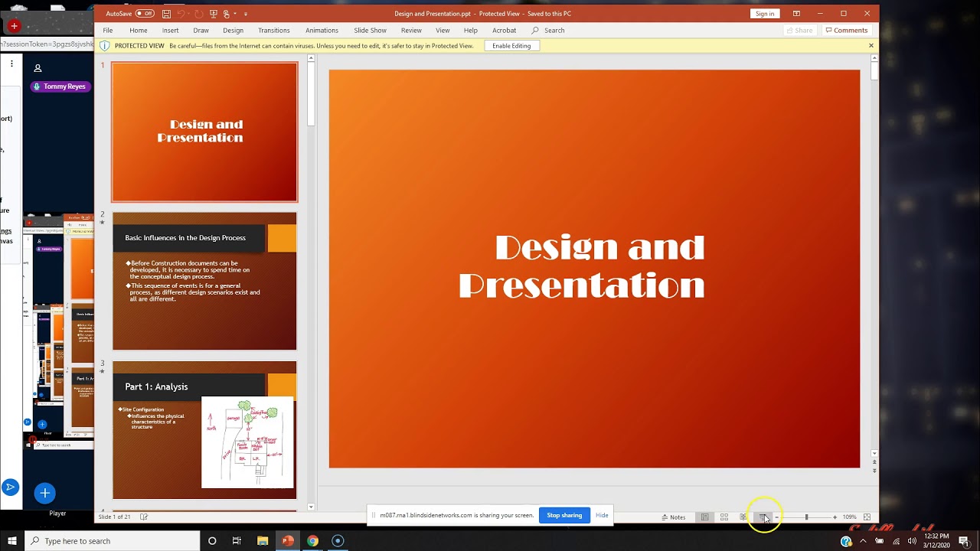Click the Previous Slide double arrow
Screen dimensions: 980x551
click(x=874, y=461)
